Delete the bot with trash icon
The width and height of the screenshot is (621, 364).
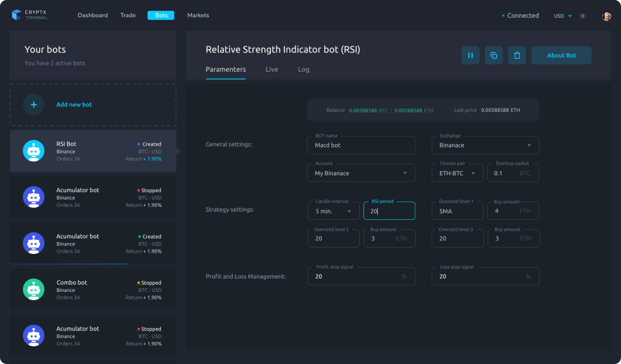(x=517, y=55)
